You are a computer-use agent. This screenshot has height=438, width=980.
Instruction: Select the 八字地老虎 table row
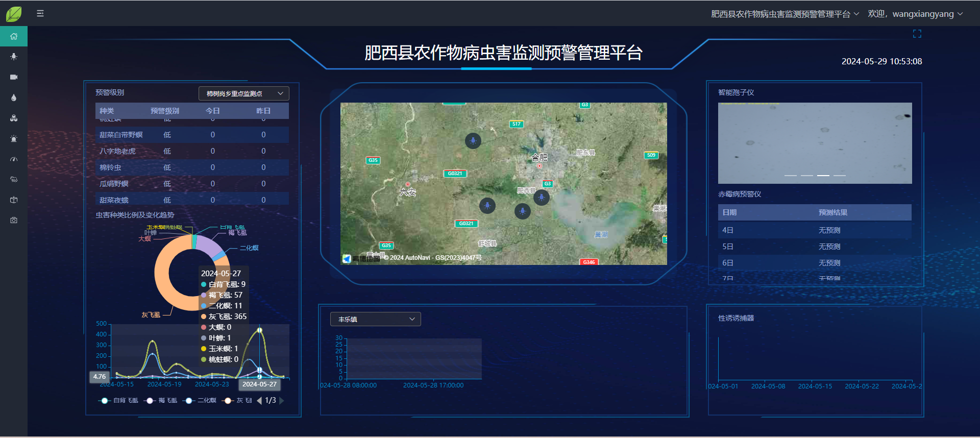(192, 151)
